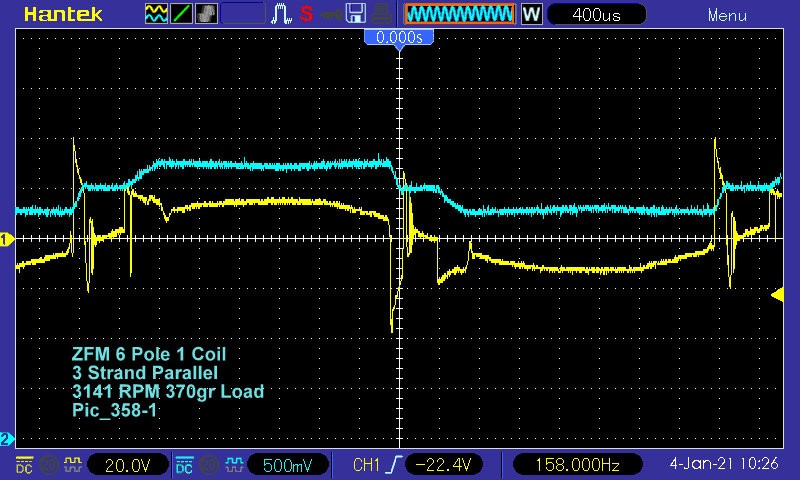
Task: Open the Menu at top right
Action: [x=727, y=15]
